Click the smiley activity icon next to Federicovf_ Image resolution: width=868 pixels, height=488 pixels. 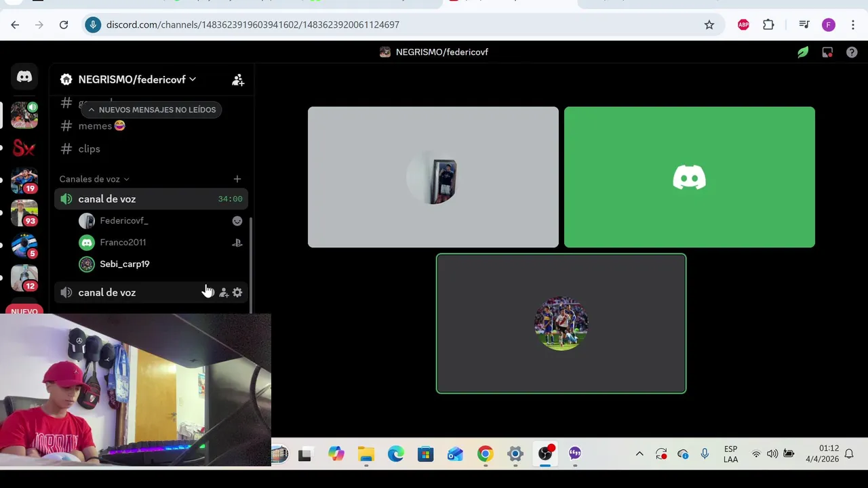[237, 221]
